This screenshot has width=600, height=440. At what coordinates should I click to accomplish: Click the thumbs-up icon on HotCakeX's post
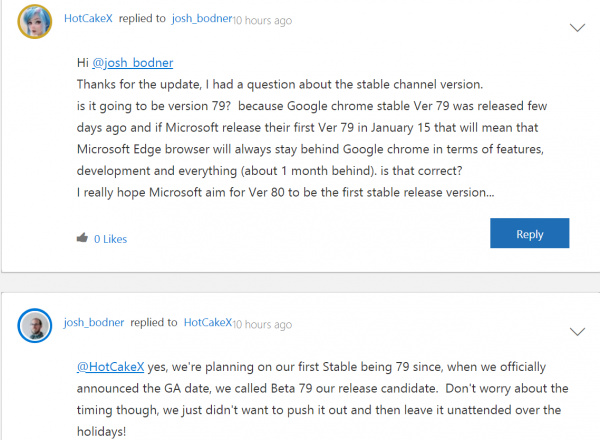point(82,238)
